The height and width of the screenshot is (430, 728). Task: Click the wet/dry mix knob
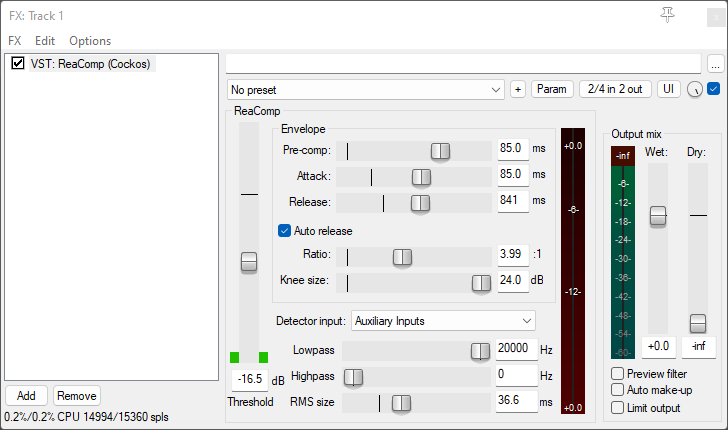[x=695, y=89]
